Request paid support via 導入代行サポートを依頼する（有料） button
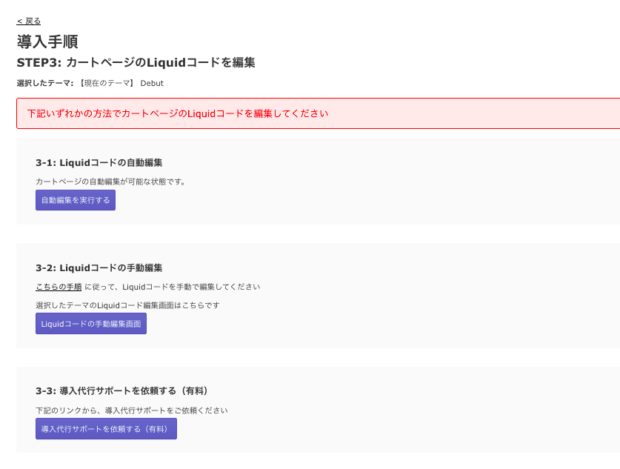Viewport: 620px width, 469px height. point(106,428)
